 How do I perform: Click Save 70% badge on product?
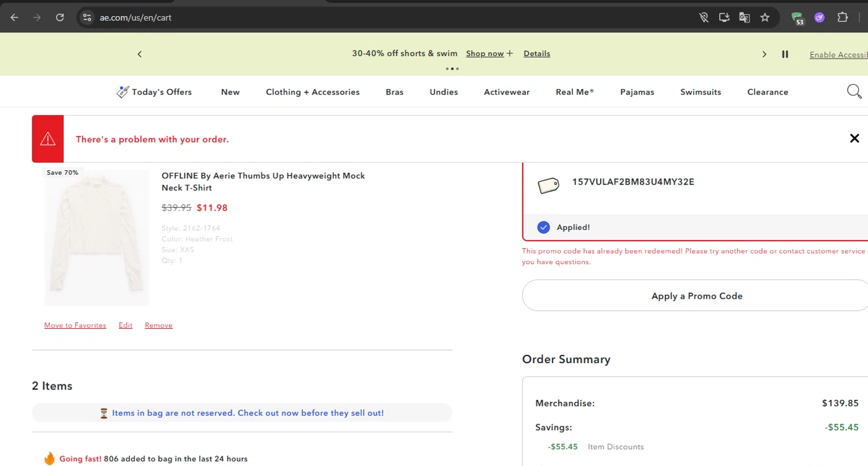click(62, 173)
